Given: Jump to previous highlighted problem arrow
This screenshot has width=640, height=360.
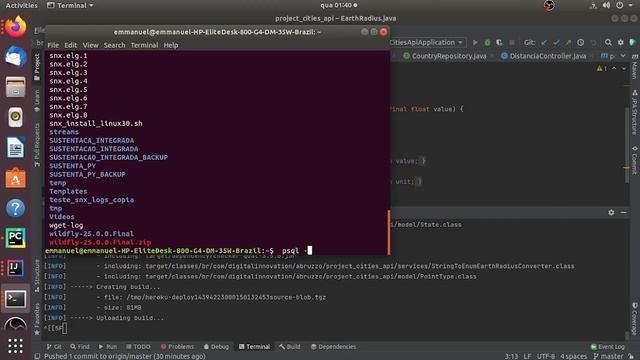Looking at the screenshot, I should (614, 69).
